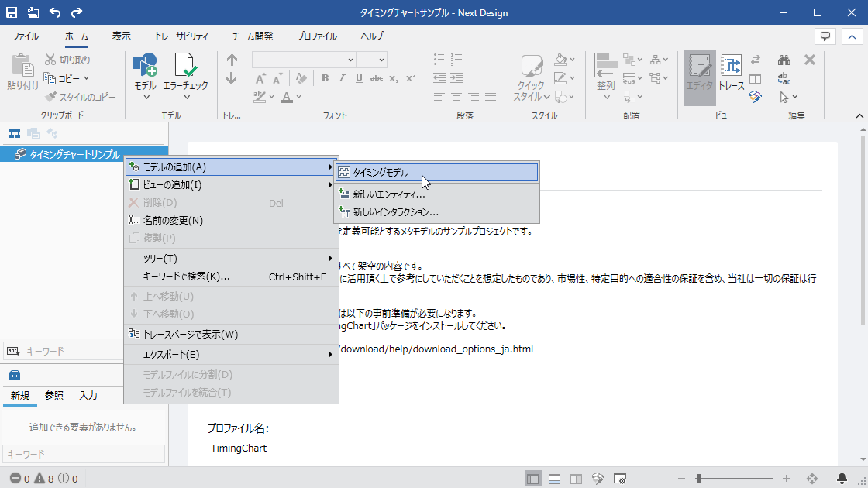Click the model navigator icon above tree
This screenshot has width=868, height=488.
click(x=15, y=133)
